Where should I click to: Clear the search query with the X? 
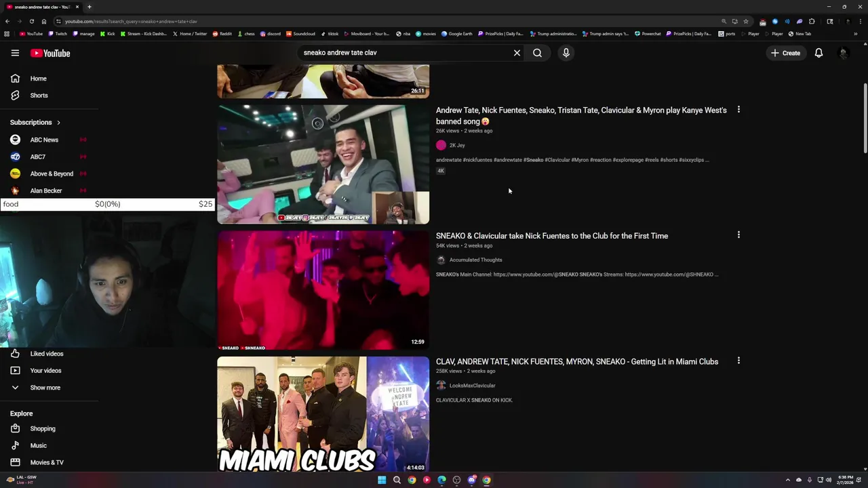click(517, 53)
